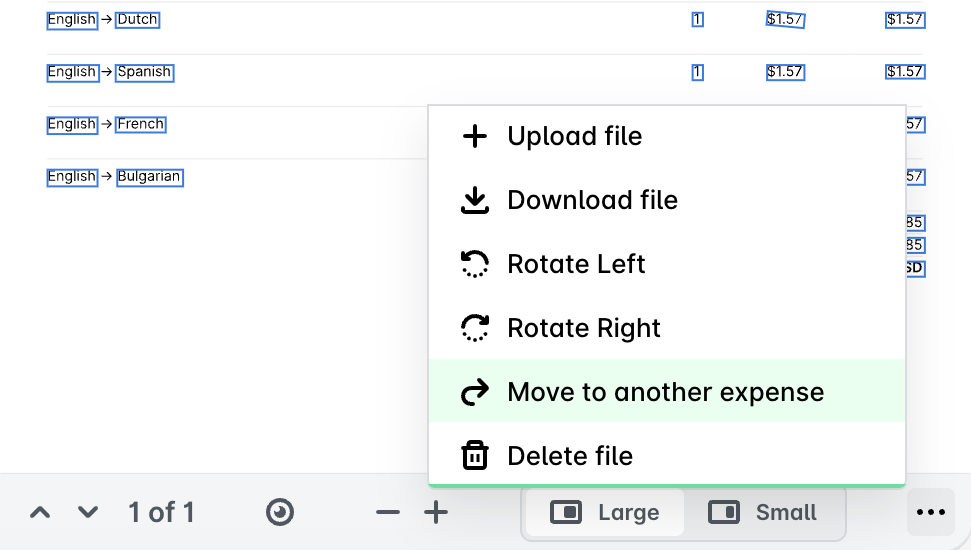Select Move to another expense
Image resolution: width=971 pixels, height=550 pixels.
coord(667,391)
